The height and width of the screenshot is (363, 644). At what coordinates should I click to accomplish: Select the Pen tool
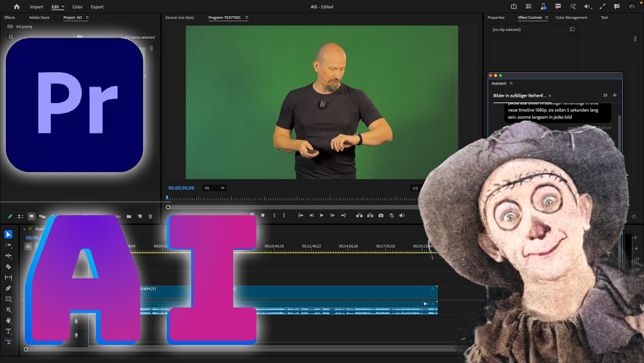(x=8, y=288)
